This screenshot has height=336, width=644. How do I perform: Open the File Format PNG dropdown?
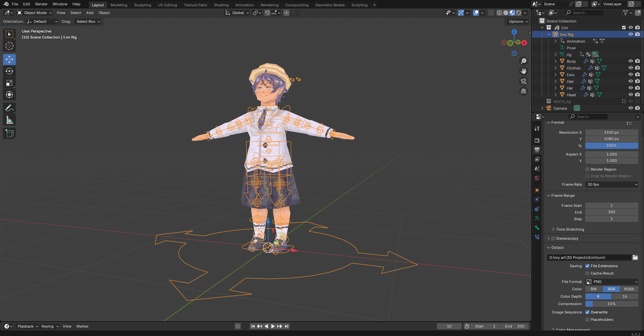coord(611,282)
